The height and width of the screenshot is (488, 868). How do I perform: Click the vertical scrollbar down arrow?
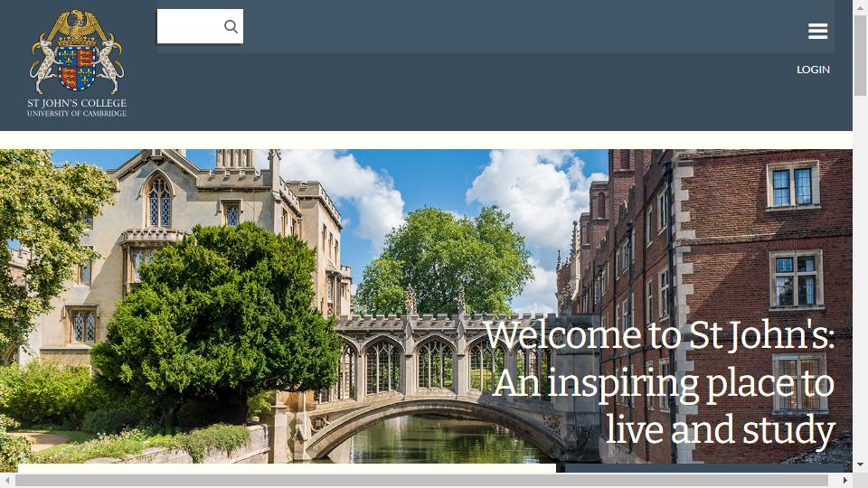[860, 465]
